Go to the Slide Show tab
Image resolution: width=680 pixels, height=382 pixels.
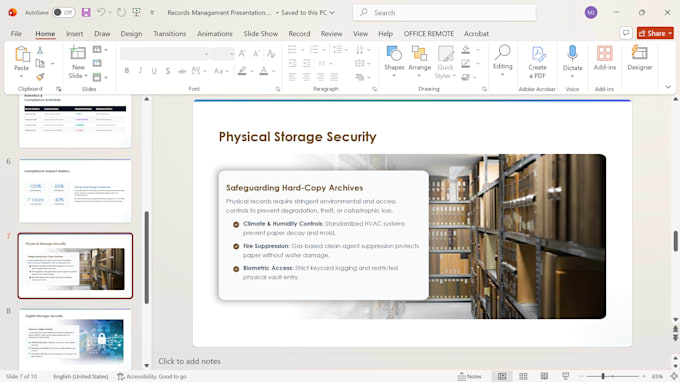pos(261,33)
